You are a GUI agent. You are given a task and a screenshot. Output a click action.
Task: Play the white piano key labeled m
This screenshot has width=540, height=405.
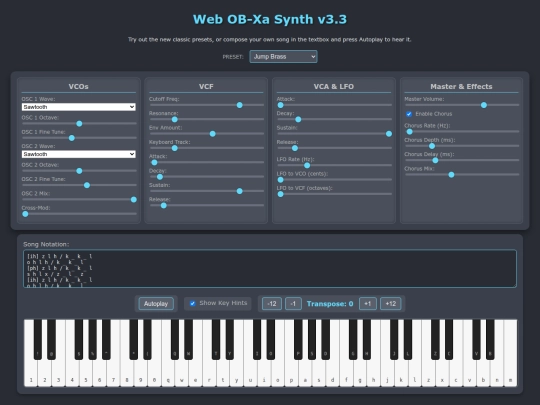click(510, 374)
